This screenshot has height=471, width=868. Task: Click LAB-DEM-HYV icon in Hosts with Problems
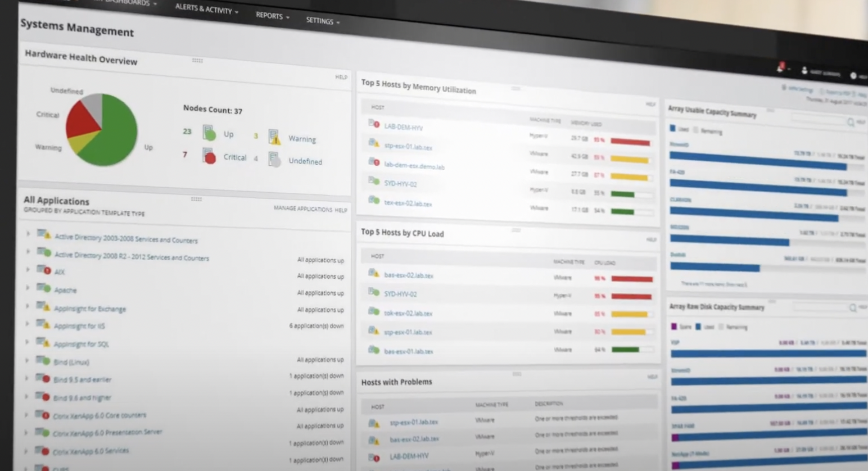(374, 457)
